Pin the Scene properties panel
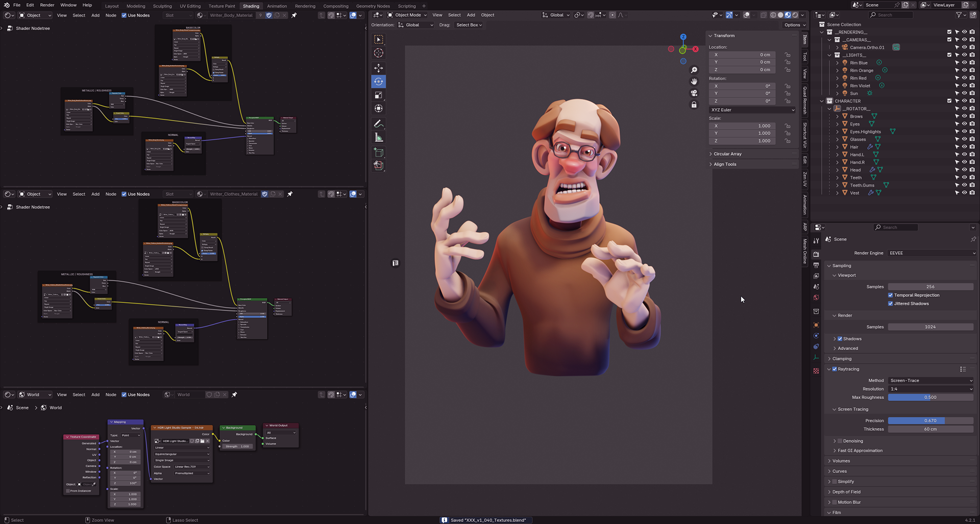This screenshot has width=980, height=524. click(973, 239)
